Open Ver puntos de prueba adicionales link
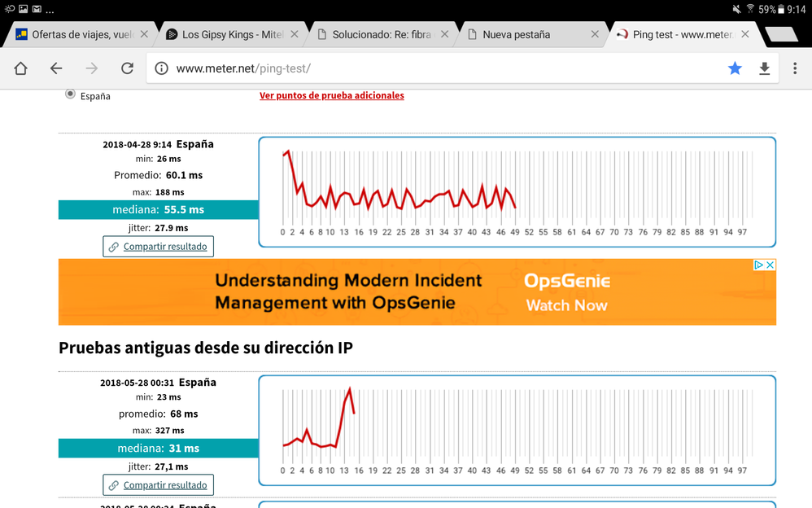 tap(331, 95)
